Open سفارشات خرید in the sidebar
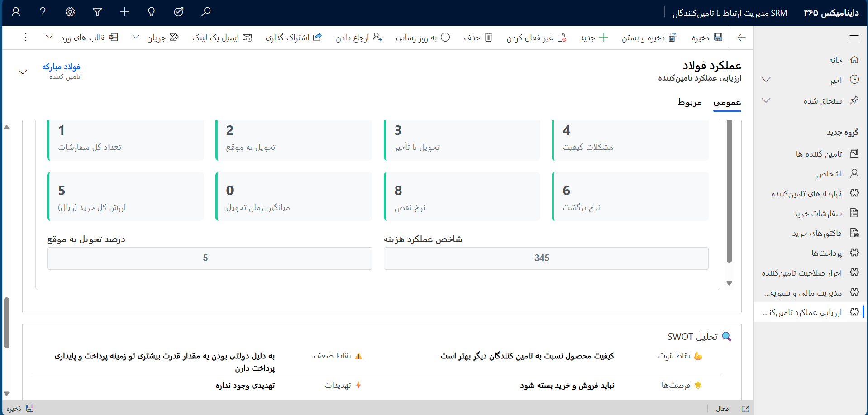Viewport: 868px width, 415px height. pos(818,213)
